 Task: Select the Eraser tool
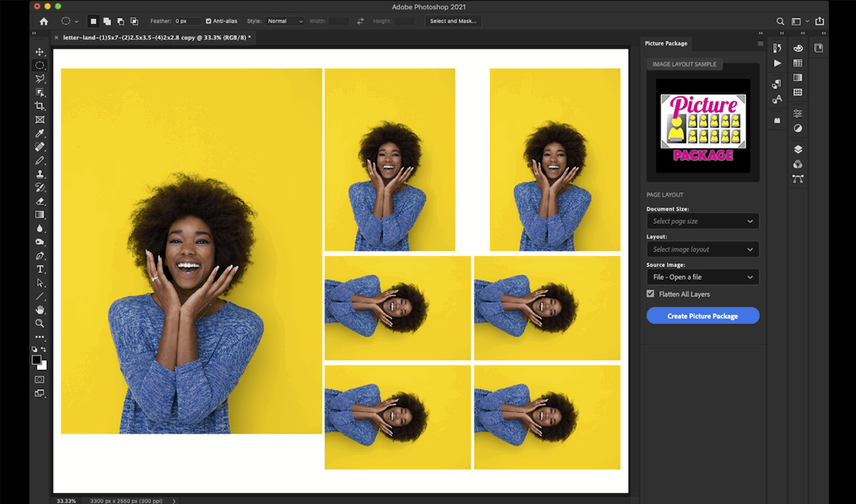click(x=40, y=201)
